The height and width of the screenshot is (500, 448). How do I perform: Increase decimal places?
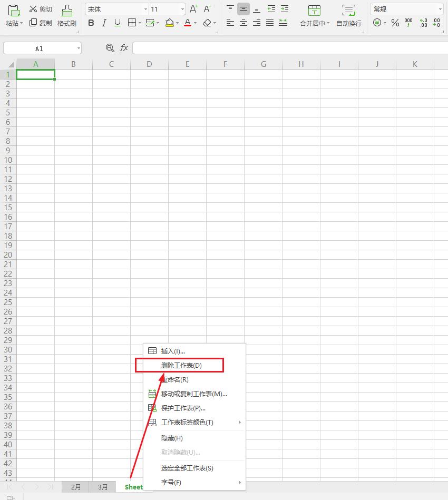423,23
